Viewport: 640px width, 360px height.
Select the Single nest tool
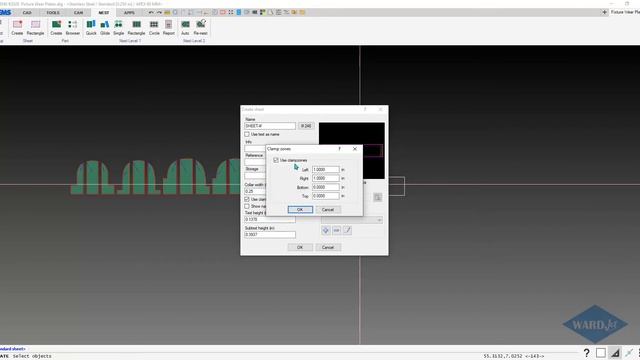118,28
